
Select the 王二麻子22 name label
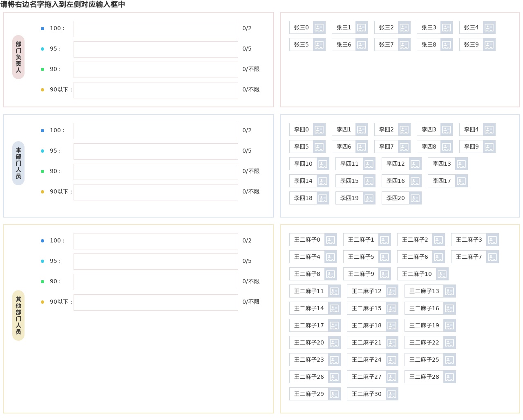424,343
